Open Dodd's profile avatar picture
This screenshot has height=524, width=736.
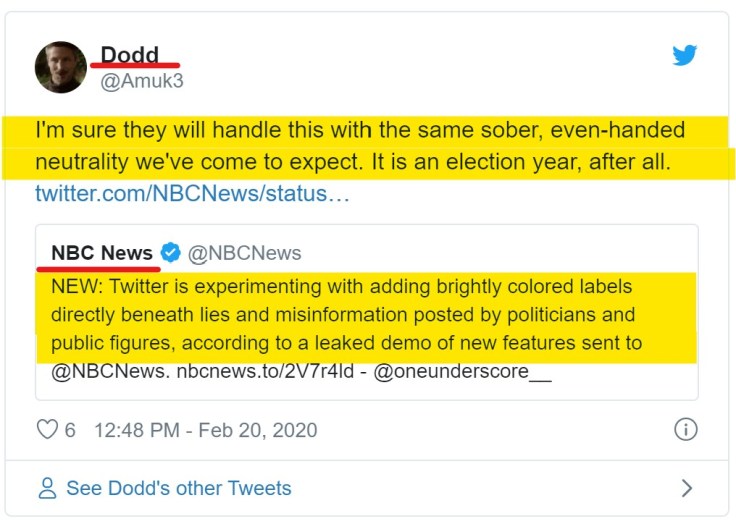(61, 67)
